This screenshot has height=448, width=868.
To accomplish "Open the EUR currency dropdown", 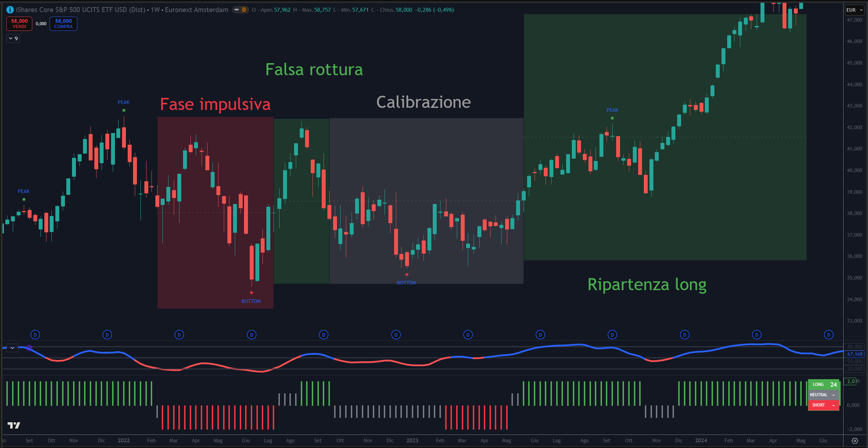I will tap(854, 10).
